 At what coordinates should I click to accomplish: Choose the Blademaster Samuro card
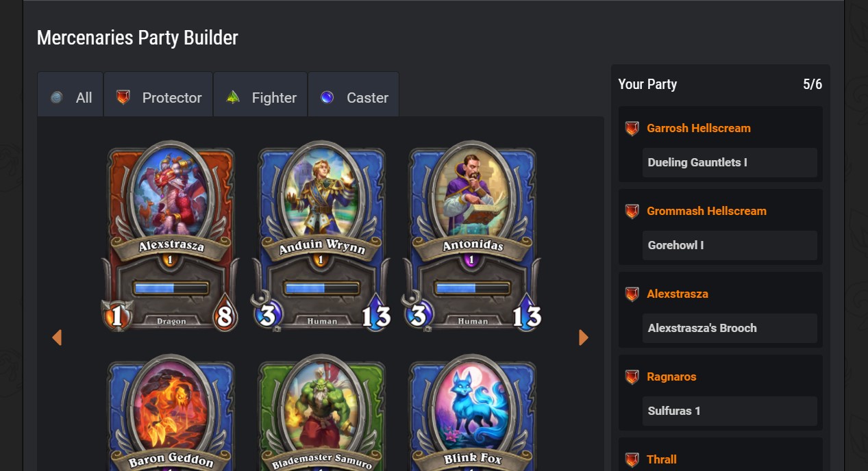tap(321, 413)
